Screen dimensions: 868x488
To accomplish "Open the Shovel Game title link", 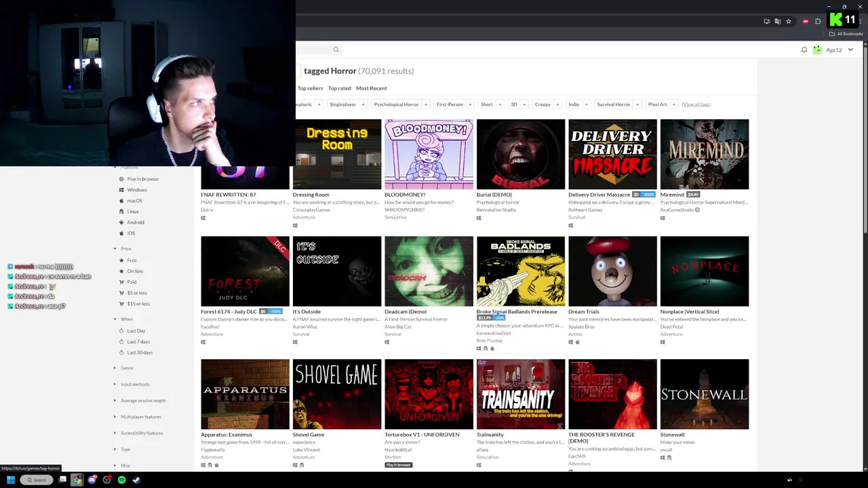I will click(309, 434).
